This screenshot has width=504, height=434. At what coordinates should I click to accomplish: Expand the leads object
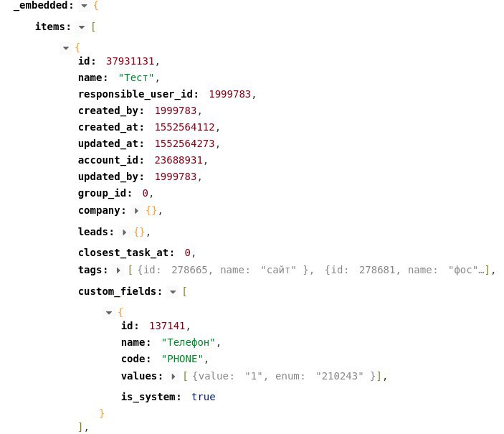point(125,232)
